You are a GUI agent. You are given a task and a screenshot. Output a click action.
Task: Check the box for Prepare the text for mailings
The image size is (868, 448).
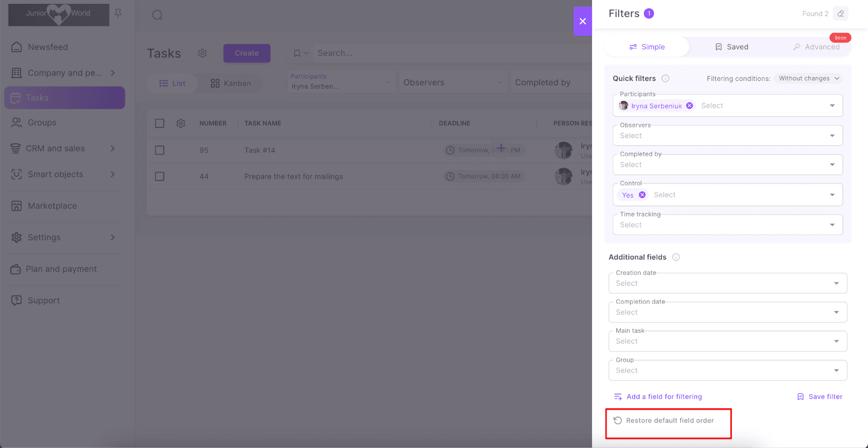[159, 176]
